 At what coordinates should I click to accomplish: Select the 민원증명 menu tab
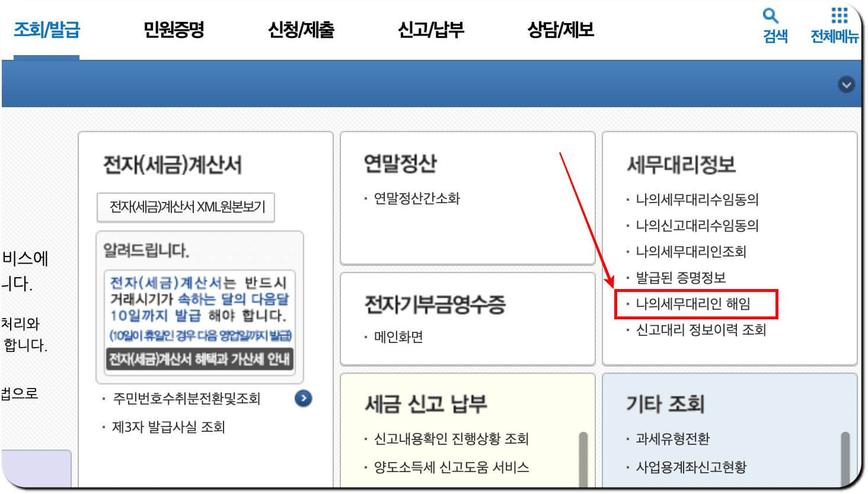coord(174,30)
